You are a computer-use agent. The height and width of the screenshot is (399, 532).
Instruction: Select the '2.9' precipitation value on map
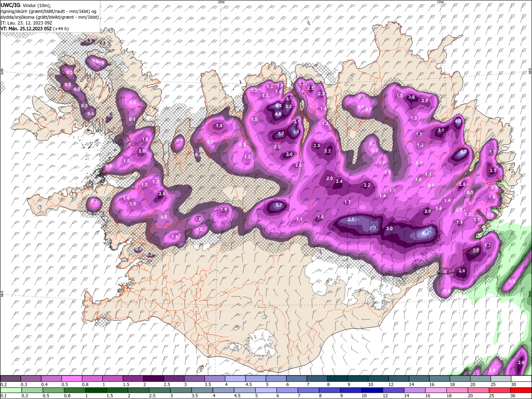(428, 212)
